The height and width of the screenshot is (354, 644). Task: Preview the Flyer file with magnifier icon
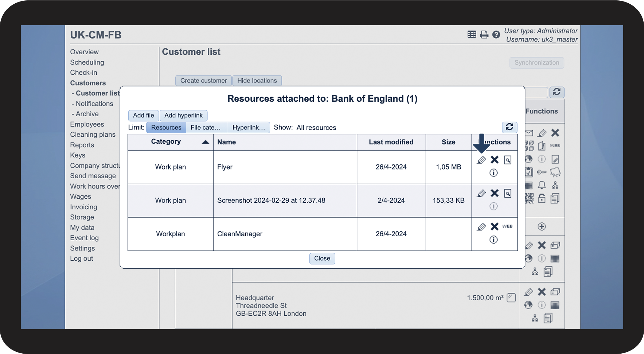coord(508,160)
